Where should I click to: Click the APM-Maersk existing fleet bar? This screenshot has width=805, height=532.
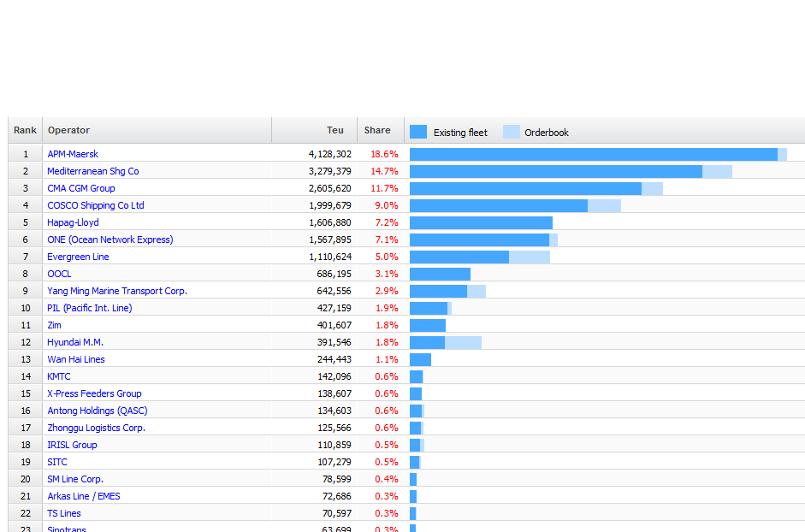[x=593, y=154]
